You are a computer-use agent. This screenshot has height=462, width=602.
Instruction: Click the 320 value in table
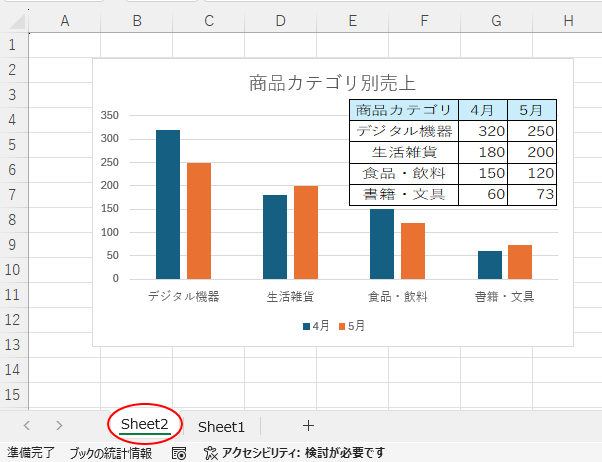click(x=483, y=131)
